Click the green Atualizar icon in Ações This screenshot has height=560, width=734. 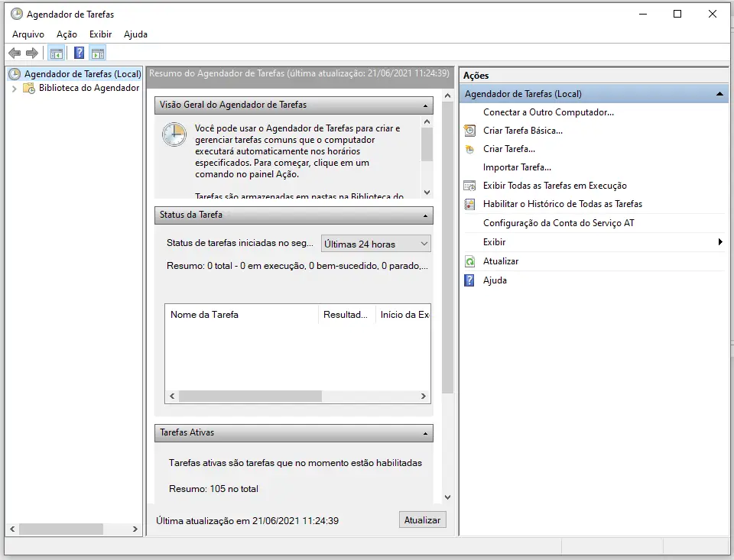[x=469, y=261]
